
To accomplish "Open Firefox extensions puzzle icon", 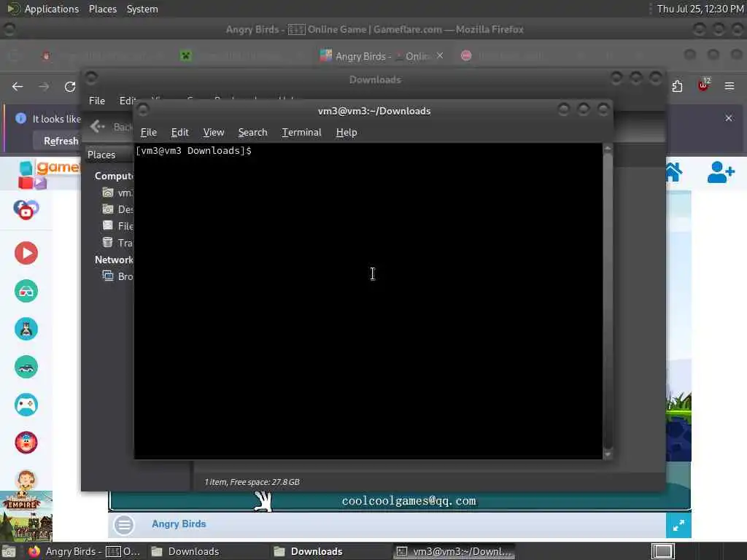I will tap(677, 86).
